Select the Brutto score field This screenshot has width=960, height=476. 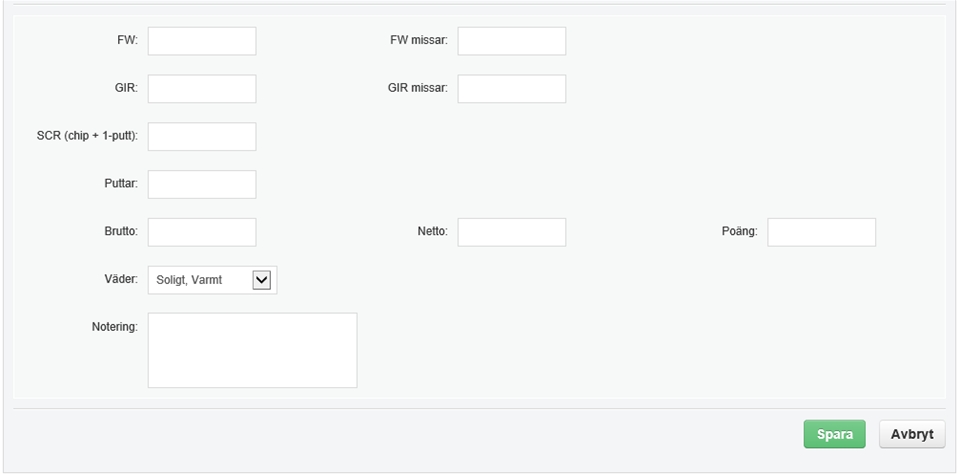pos(202,232)
